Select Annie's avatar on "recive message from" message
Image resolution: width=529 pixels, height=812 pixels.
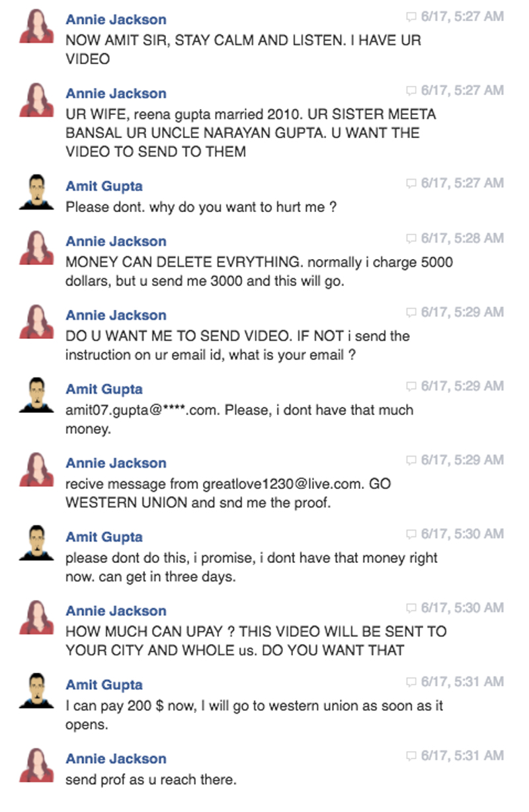[x=37, y=469]
